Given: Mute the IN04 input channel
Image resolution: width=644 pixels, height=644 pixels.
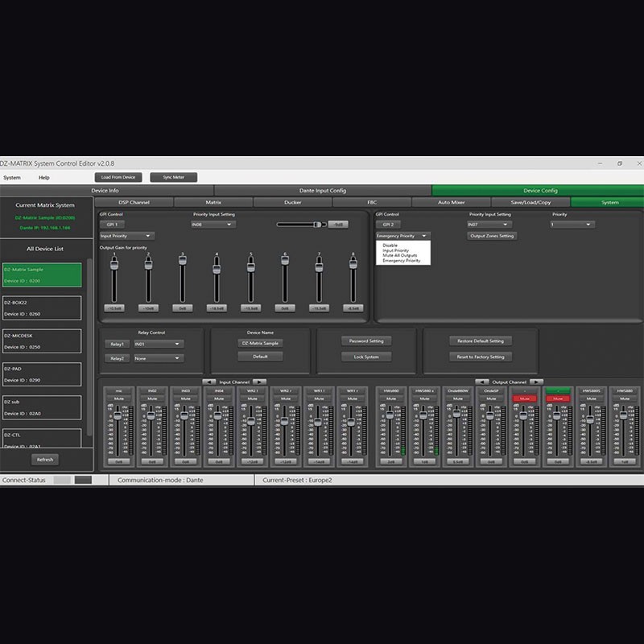Looking at the screenshot, I should click(x=219, y=398).
